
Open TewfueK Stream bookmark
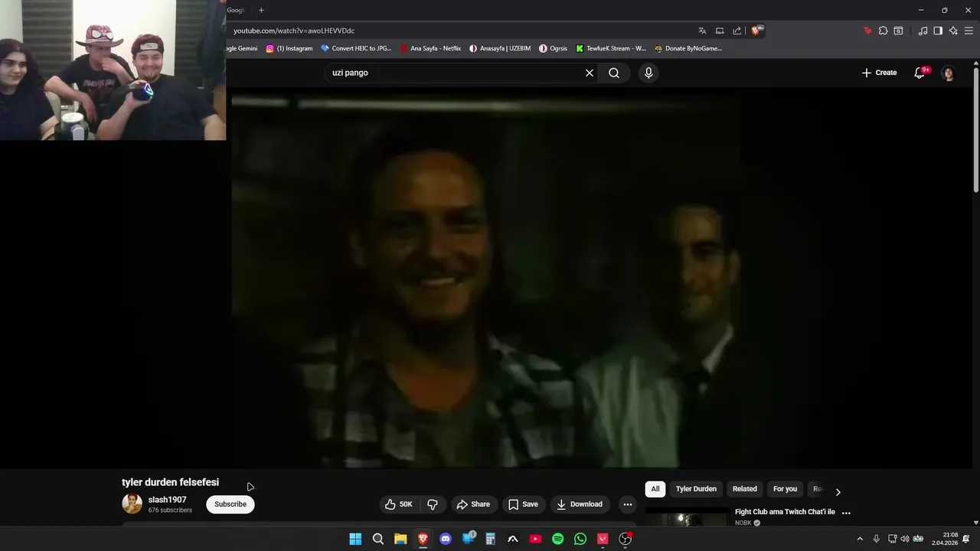tap(611, 48)
